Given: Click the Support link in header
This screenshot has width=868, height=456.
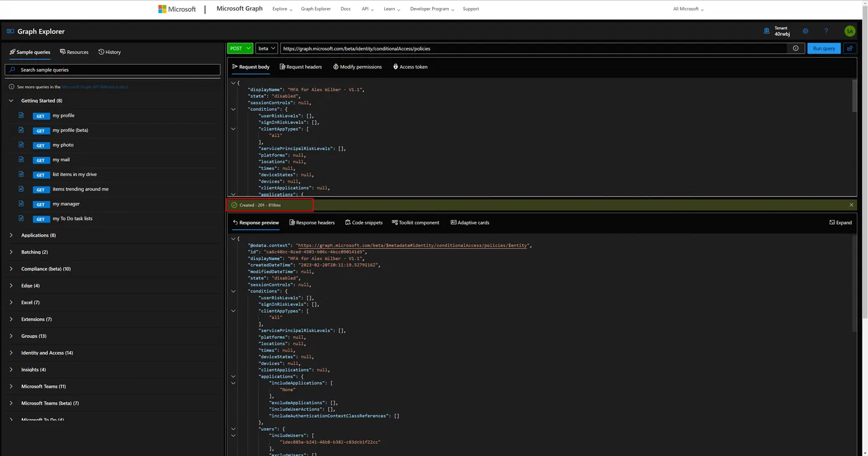Looking at the screenshot, I should click(x=471, y=9).
